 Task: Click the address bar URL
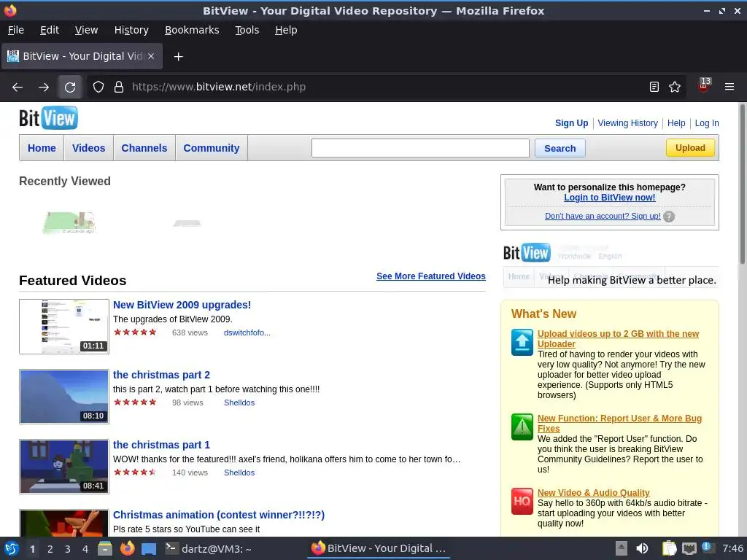(219, 87)
